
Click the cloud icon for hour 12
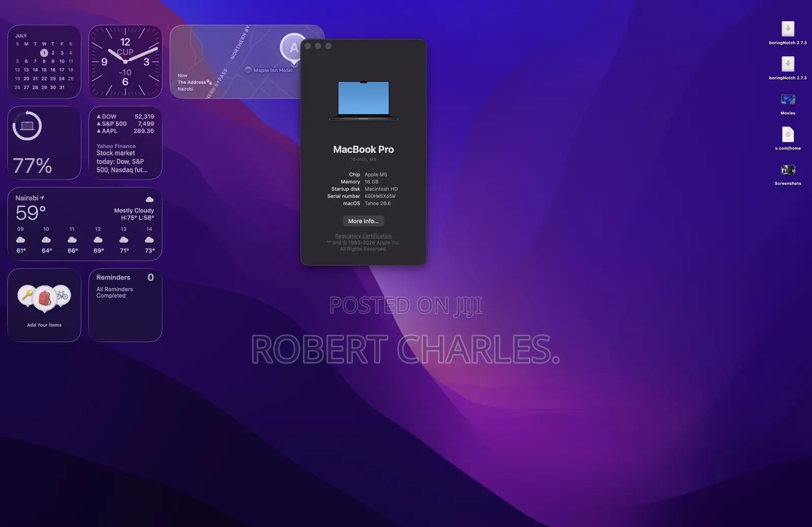(x=98, y=240)
